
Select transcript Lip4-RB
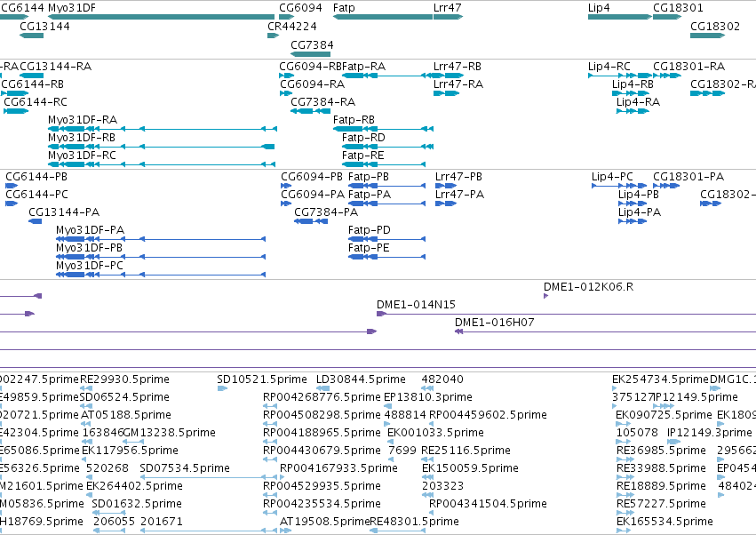[631, 93]
